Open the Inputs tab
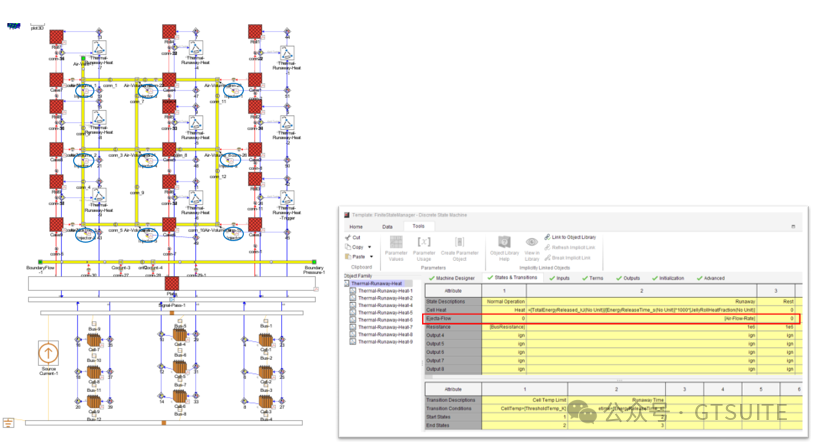The height and width of the screenshot is (445, 814). 560,278
